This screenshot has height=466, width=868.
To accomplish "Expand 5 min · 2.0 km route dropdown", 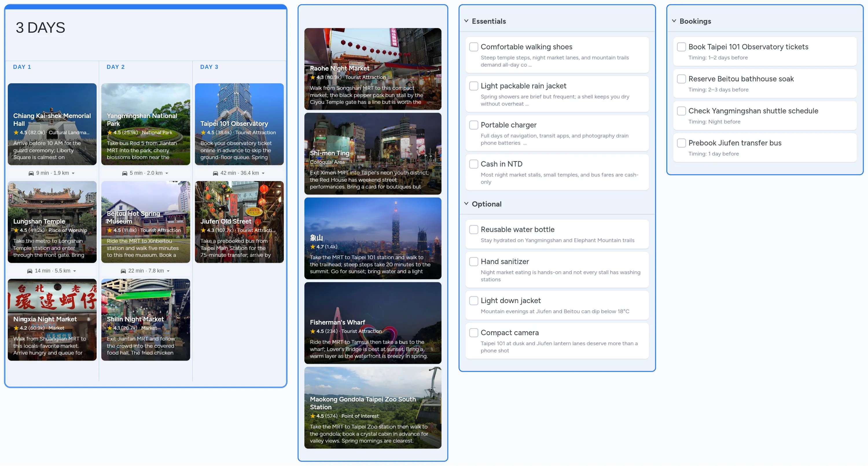I will (167, 173).
